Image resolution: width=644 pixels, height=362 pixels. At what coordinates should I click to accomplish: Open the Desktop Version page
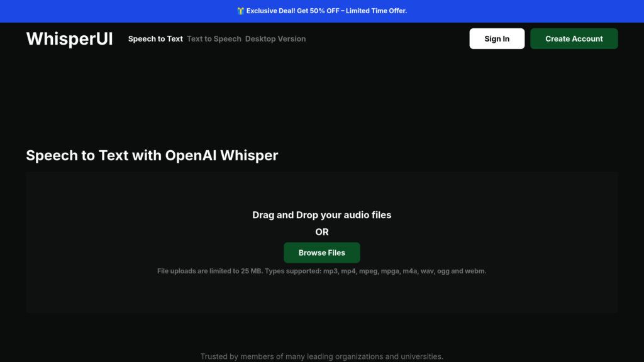[x=275, y=38]
